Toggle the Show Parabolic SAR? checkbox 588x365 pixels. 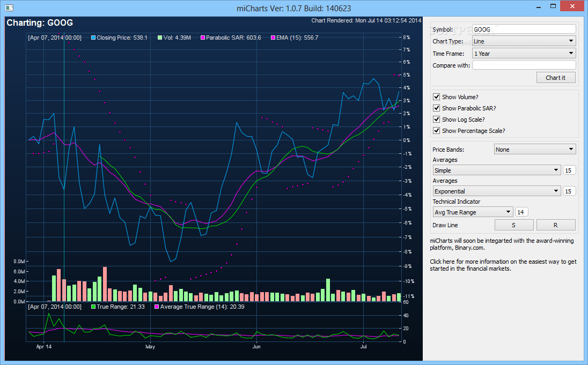point(437,108)
